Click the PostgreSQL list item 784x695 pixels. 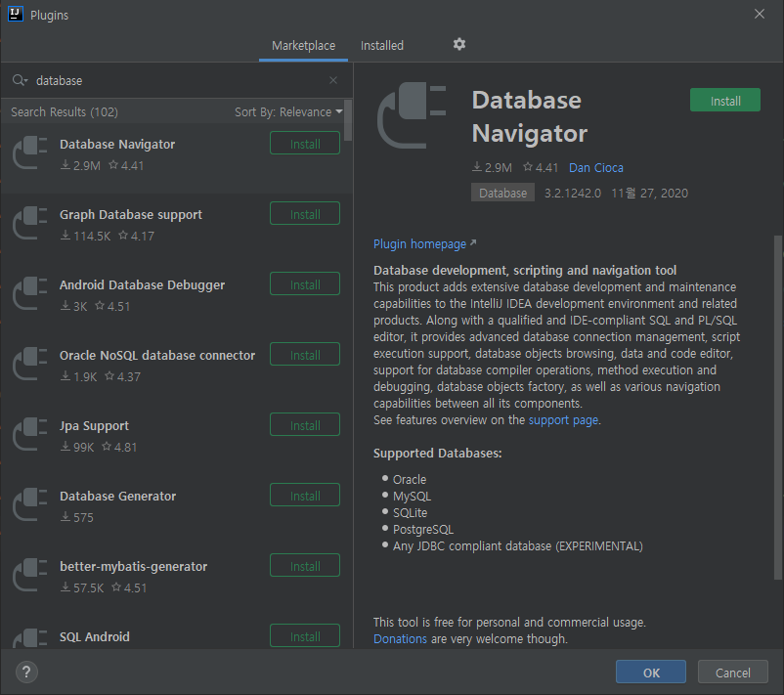click(x=423, y=530)
